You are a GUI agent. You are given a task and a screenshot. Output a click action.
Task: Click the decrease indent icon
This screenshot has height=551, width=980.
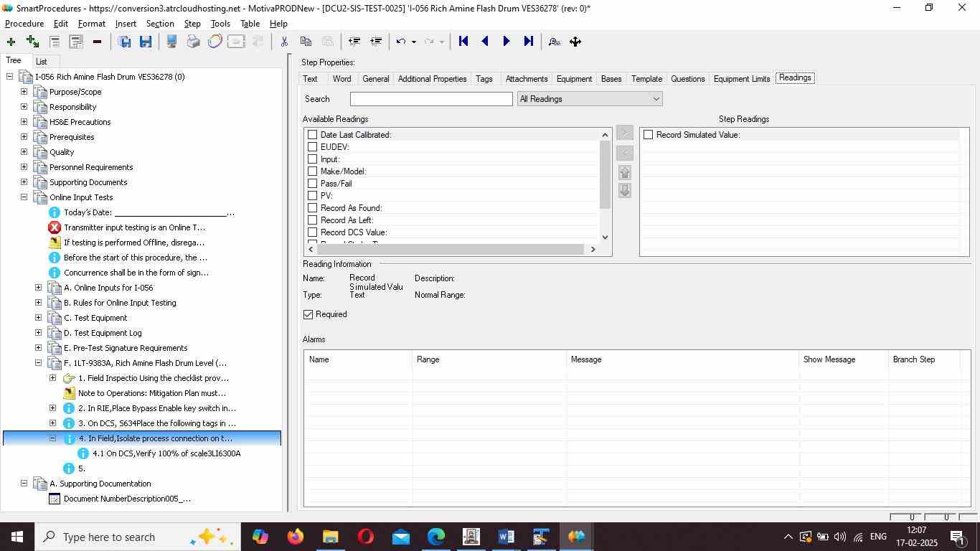[354, 42]
